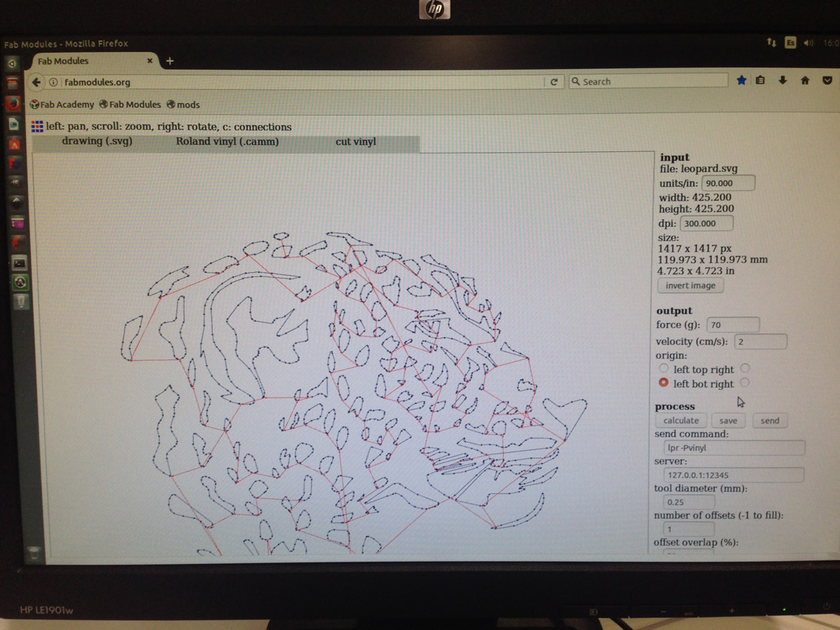Viewport: 840px width, 630px height.
Task: Open the Ubuntu Software orange bag icon
Action: [15, 144]
